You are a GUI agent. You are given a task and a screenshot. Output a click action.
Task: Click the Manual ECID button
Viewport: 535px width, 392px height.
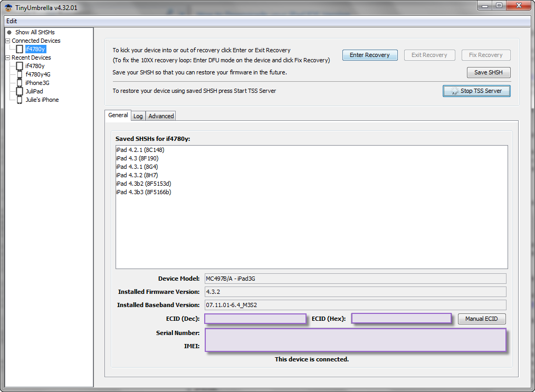482,319
